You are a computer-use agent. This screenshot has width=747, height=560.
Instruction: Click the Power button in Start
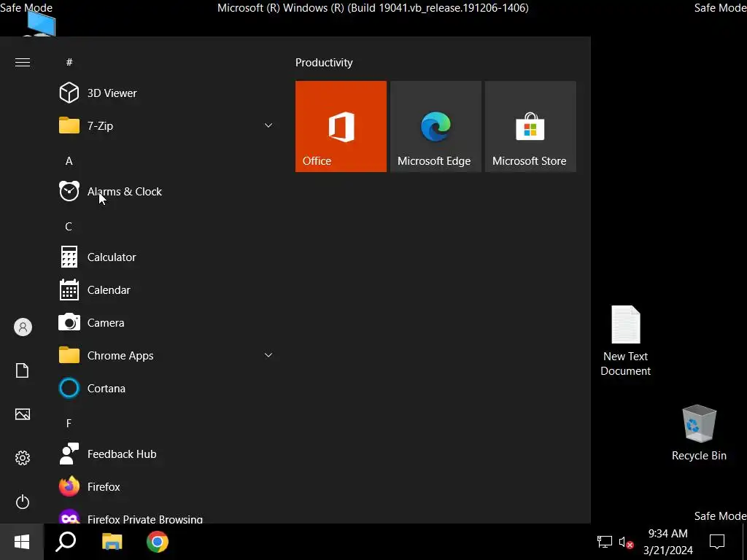click(x=23, y=502)
